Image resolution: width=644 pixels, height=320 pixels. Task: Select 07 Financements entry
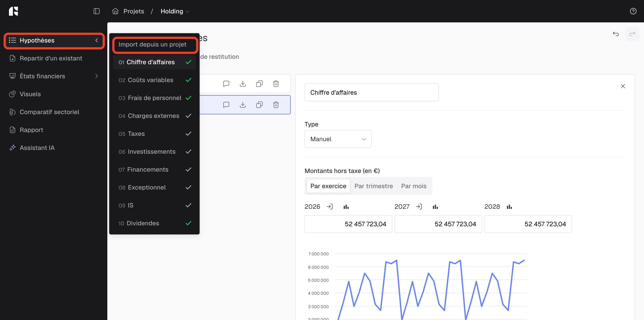click(154, 170)
